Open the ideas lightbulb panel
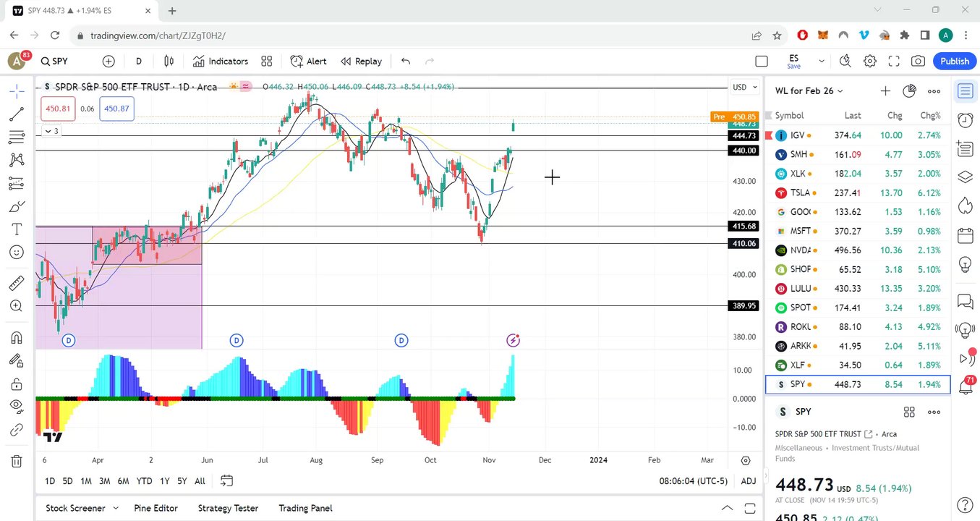This screenshot has width=980, height=521. pos(965,264)
